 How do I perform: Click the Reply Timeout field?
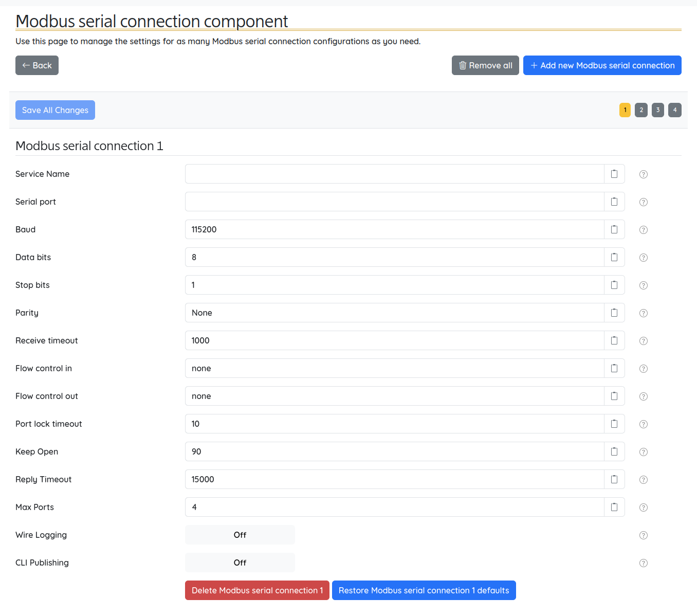pos(395,479)
